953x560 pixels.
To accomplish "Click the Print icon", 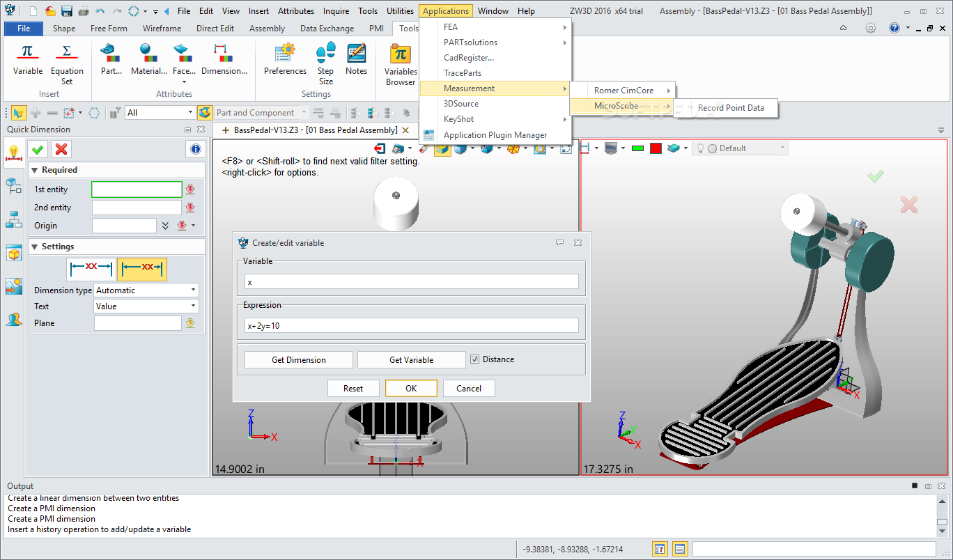I will click(84, 11).
